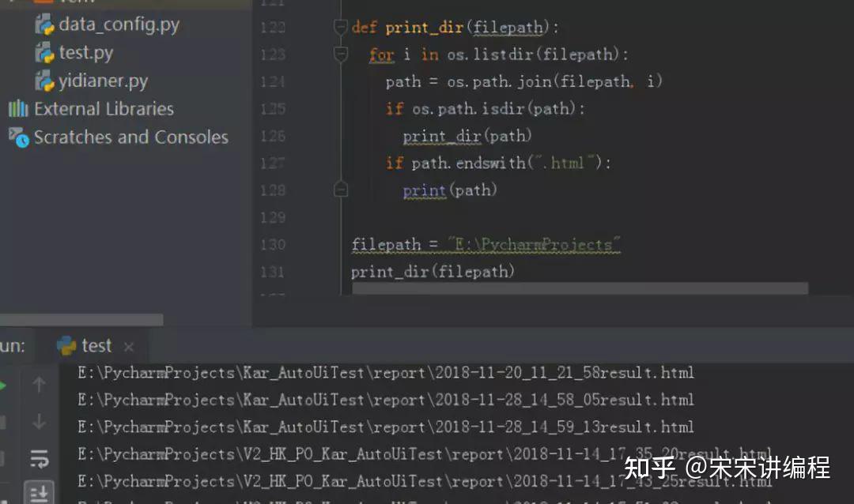Click the External Libraries bar-chart icon
This screenshot has height=504, width=854.
point(18,109)
